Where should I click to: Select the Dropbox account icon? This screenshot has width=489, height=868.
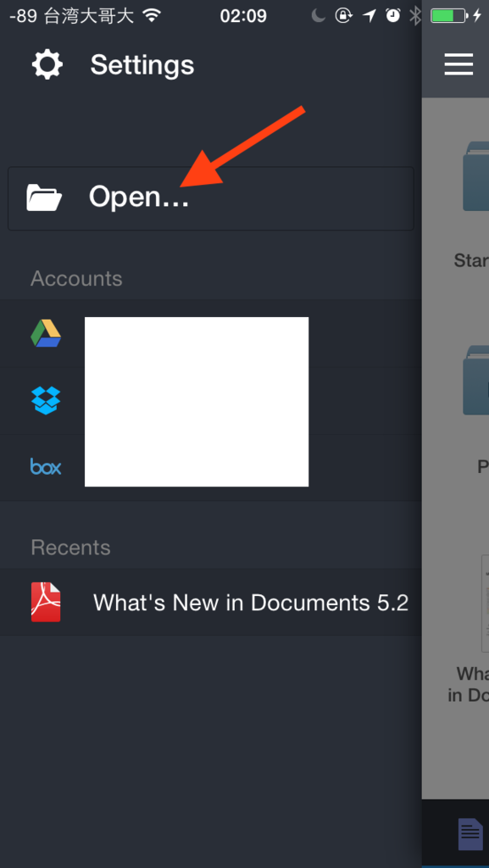tap(46, 400)
